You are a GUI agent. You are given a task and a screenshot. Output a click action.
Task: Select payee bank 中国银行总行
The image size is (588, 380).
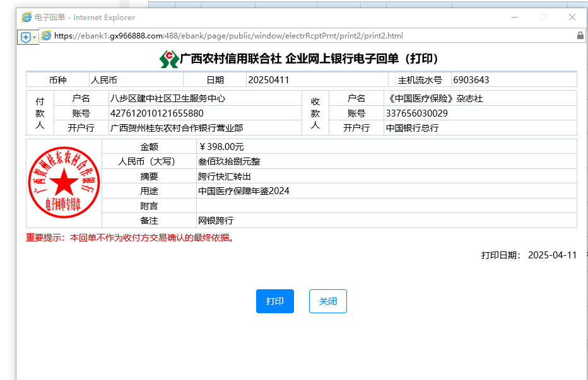(412, 128)
